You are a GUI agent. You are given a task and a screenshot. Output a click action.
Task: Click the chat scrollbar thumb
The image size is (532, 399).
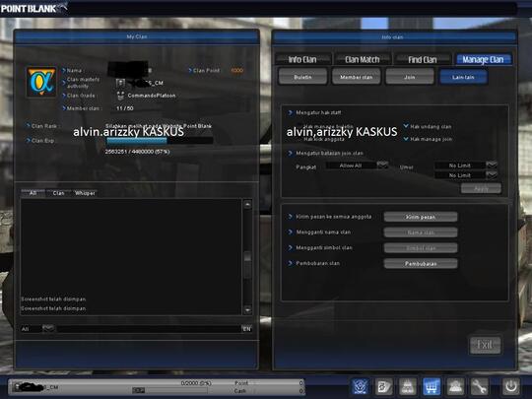pos(247,257)
